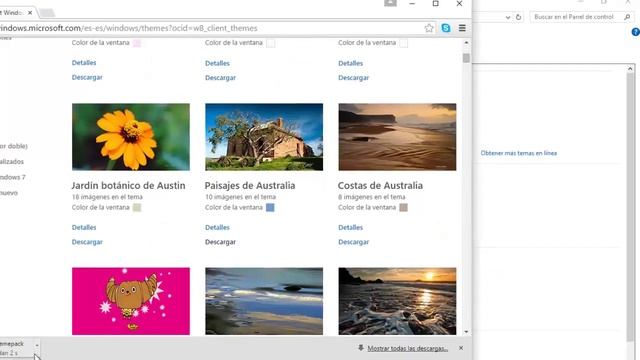Viewport: 640px width, 360px height.
Task: Expand the Control Panel address dropdown
Action: 507,17
